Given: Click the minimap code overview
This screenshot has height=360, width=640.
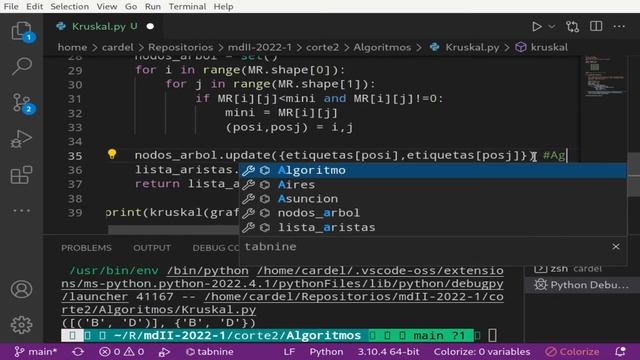Looking at the screenshot, I should (x=605, y=78).
